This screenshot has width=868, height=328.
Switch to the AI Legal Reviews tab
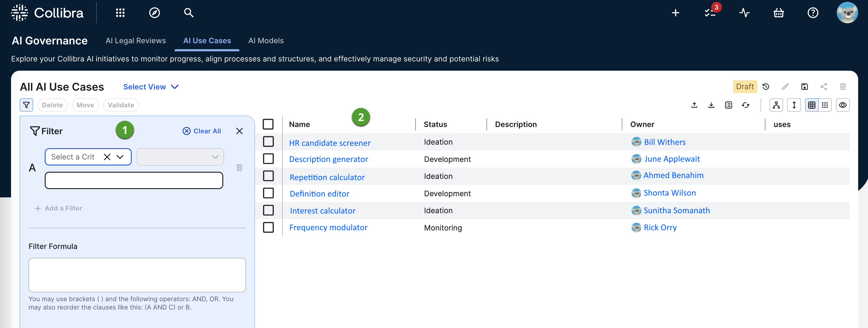(135, 41)
